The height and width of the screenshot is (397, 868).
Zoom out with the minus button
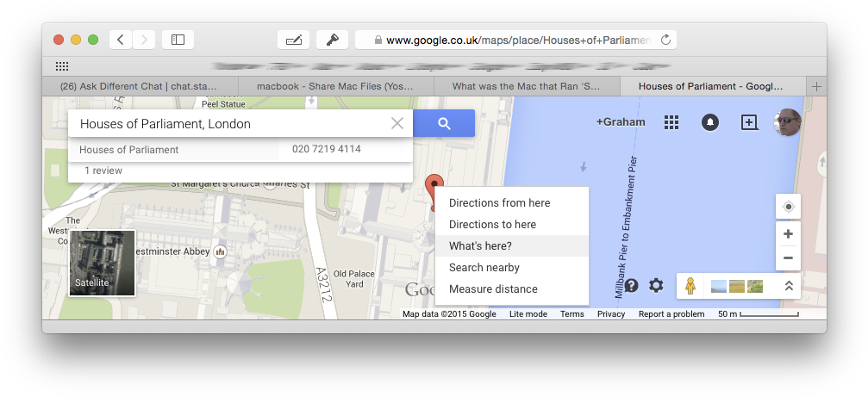coord(789,258)
